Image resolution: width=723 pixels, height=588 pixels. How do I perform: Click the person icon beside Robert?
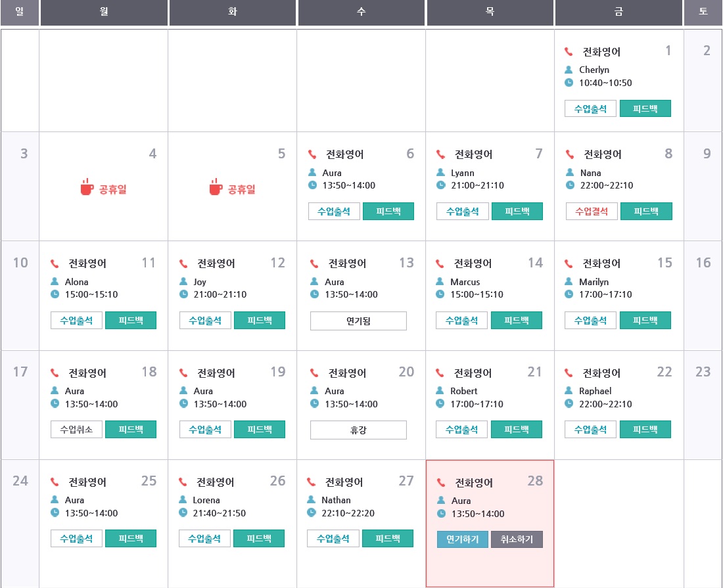[441, 391]
